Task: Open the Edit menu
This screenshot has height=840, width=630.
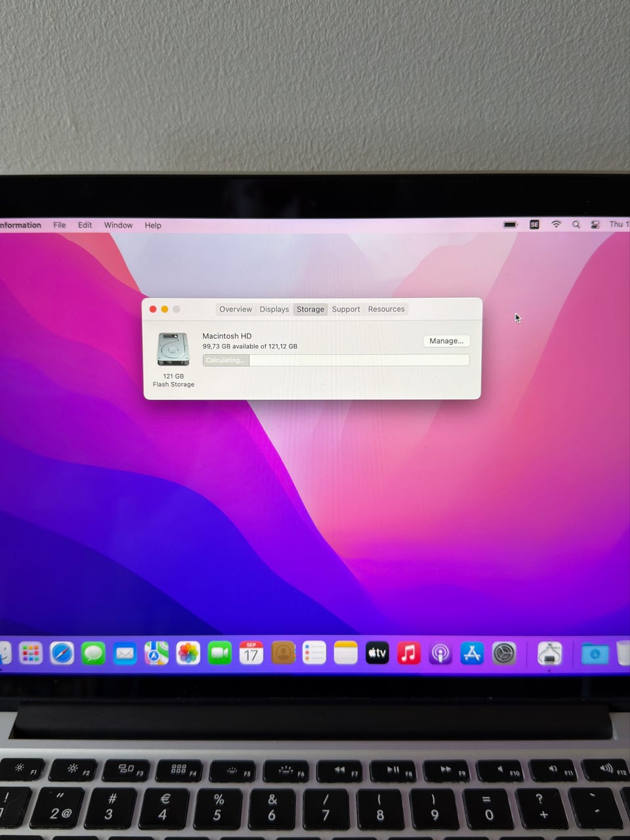Action: click(x=85, y=225)
